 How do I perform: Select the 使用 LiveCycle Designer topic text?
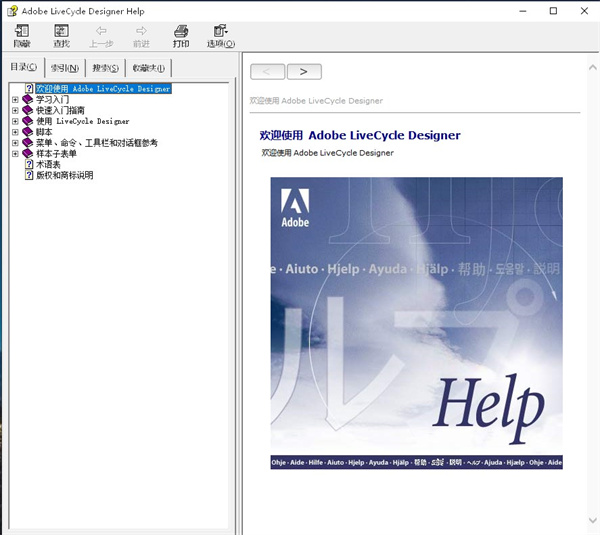[83, 121]
